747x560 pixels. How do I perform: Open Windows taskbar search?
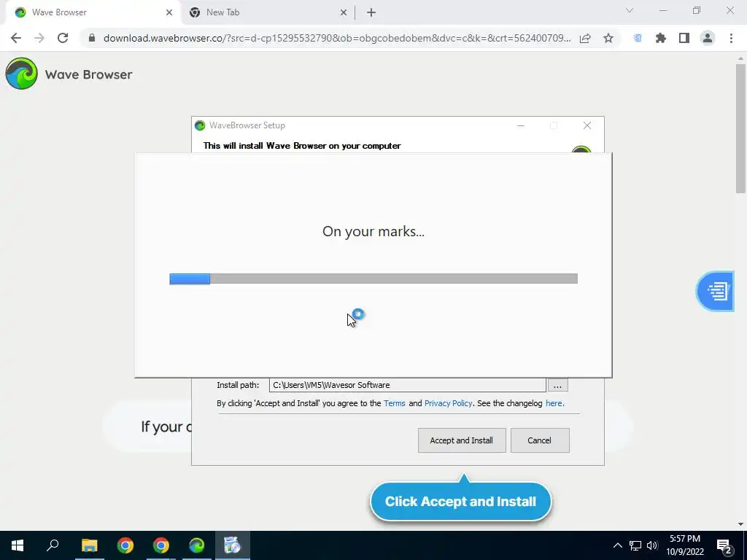tap(53, 545)
